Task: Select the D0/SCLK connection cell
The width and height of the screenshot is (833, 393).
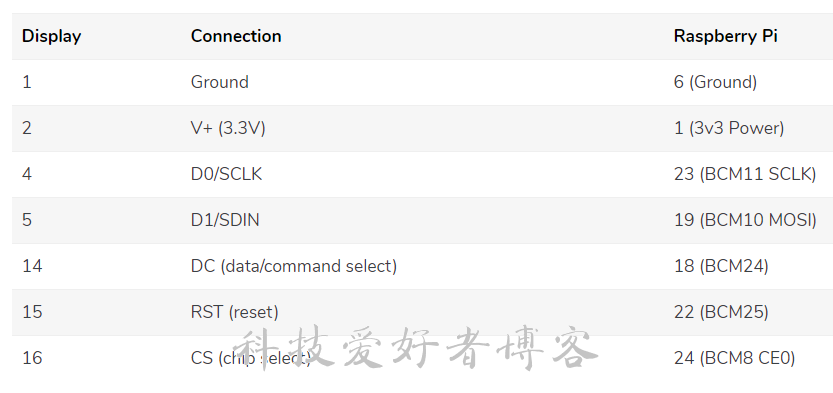Action: pyautogui.click(x=226, y=174)
